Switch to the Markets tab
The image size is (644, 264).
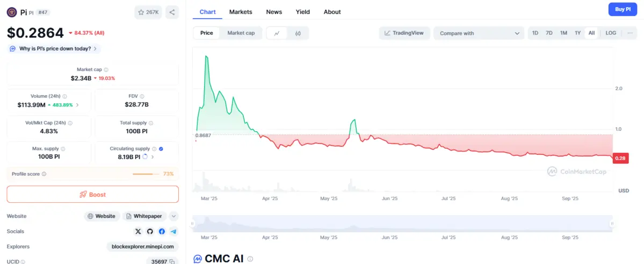pos(241,12)
